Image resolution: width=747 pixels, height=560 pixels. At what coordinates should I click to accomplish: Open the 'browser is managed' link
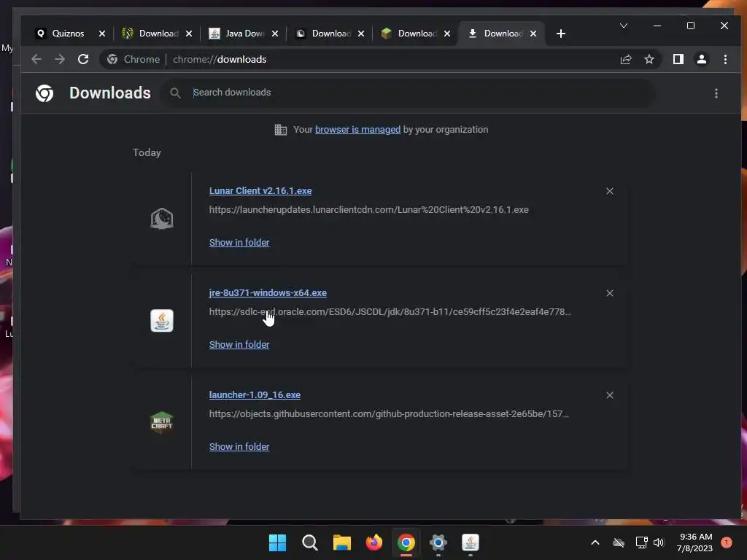357,130
